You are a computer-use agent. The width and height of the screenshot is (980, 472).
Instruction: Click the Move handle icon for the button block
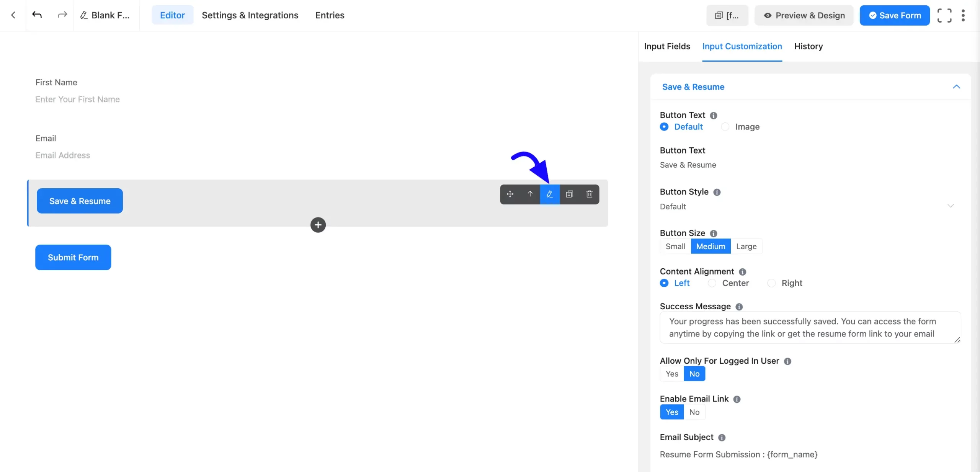tap(510, 194)
